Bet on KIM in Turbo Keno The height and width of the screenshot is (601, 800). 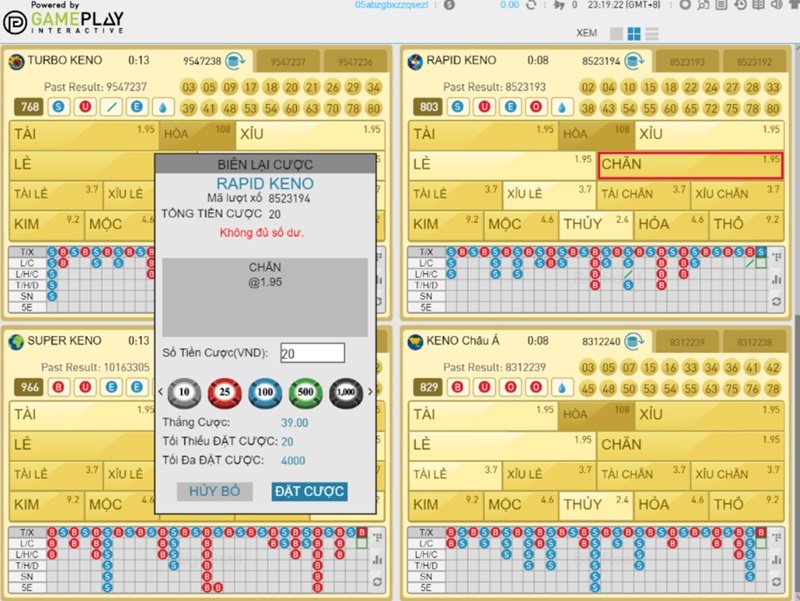click(x=46, y=225)
